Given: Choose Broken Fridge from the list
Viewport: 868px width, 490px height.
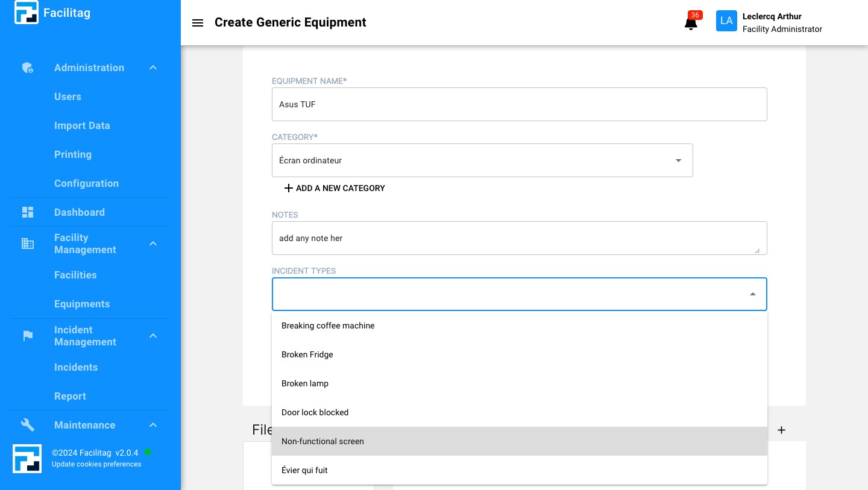Looking at the screenshot, I should 307,354.
